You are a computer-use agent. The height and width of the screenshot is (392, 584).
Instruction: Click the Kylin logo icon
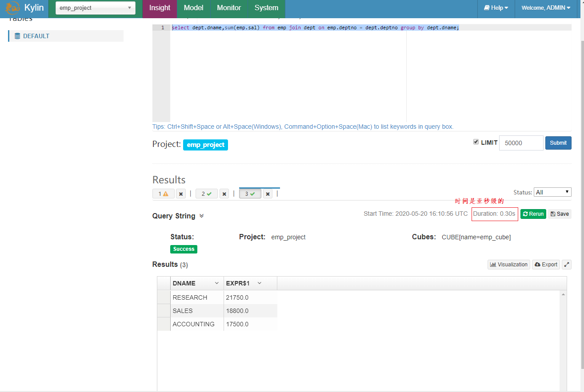tap(12, 8)
